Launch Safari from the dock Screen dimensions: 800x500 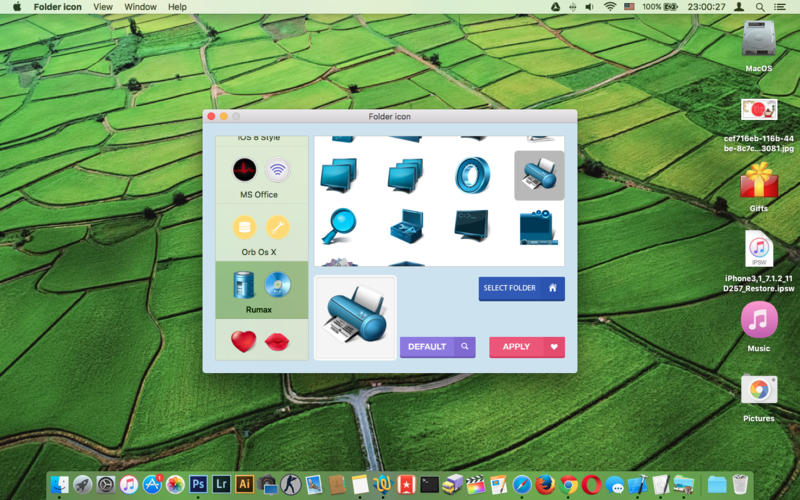click(x=521, y=484)
